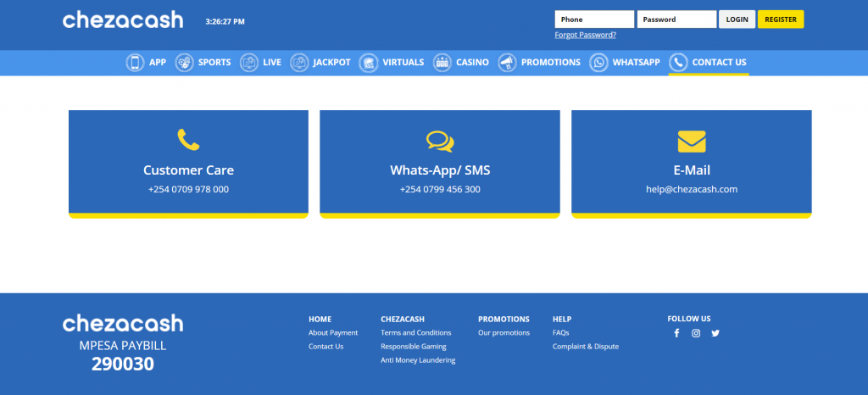Click the HOME footer column heading
This screenshot has height=395, width=868.
point(320,320)
